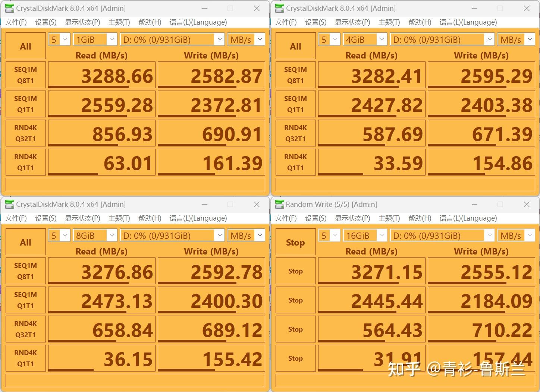Screen dimensions: 540x392
Task: Click the 3276.86 read result in 8GiB window
Action: 102,271
